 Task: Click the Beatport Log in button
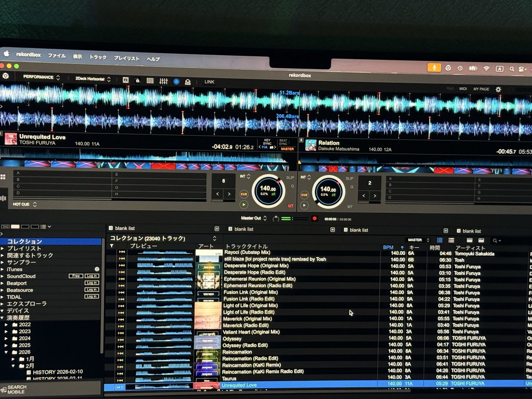click(x=92, y=283)
